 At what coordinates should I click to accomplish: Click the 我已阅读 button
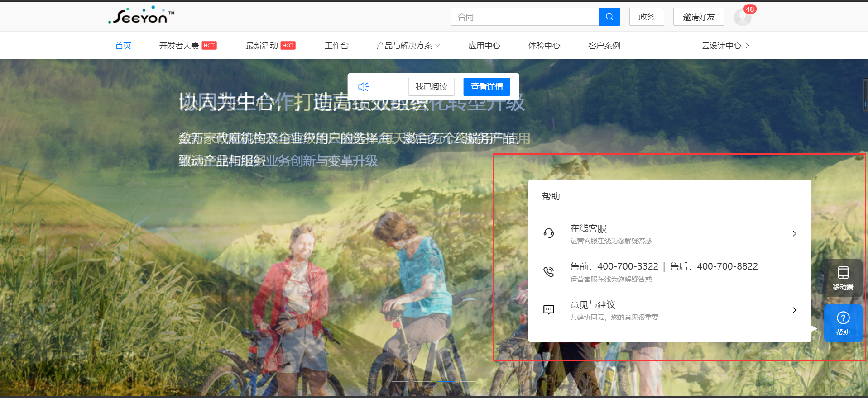pos(431,87)
